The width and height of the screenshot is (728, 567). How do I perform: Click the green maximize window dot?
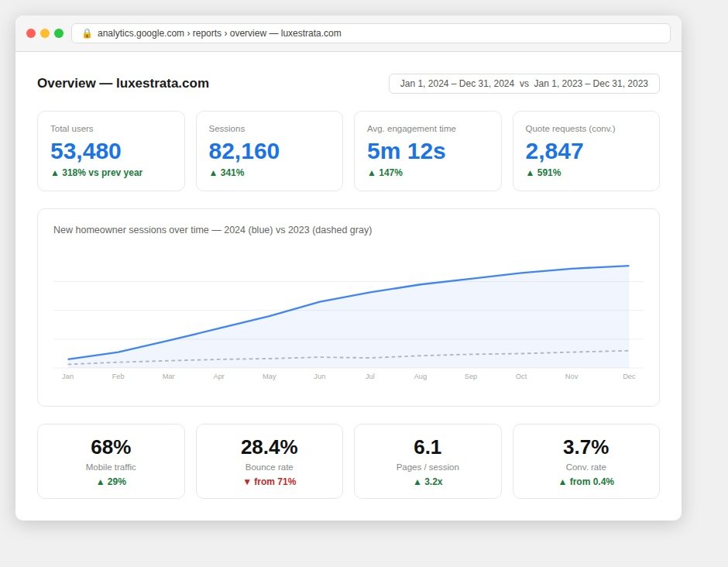coord(59,33)
